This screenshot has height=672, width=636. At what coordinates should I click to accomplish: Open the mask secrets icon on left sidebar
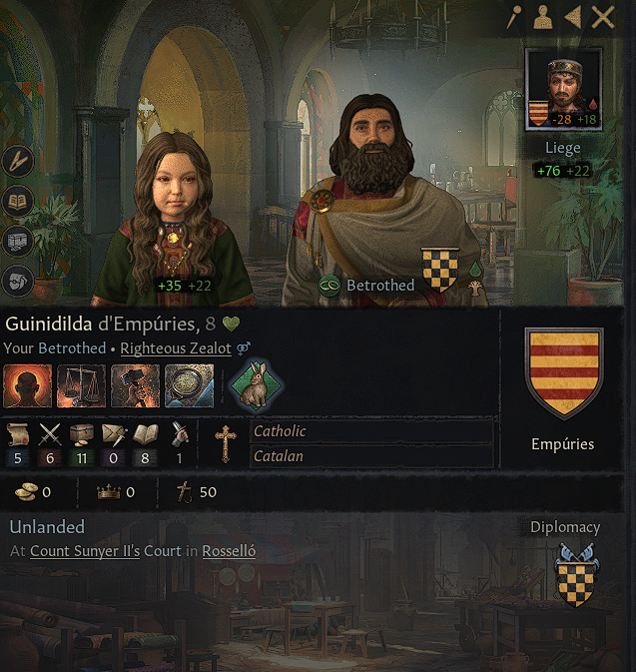point(18,282)
